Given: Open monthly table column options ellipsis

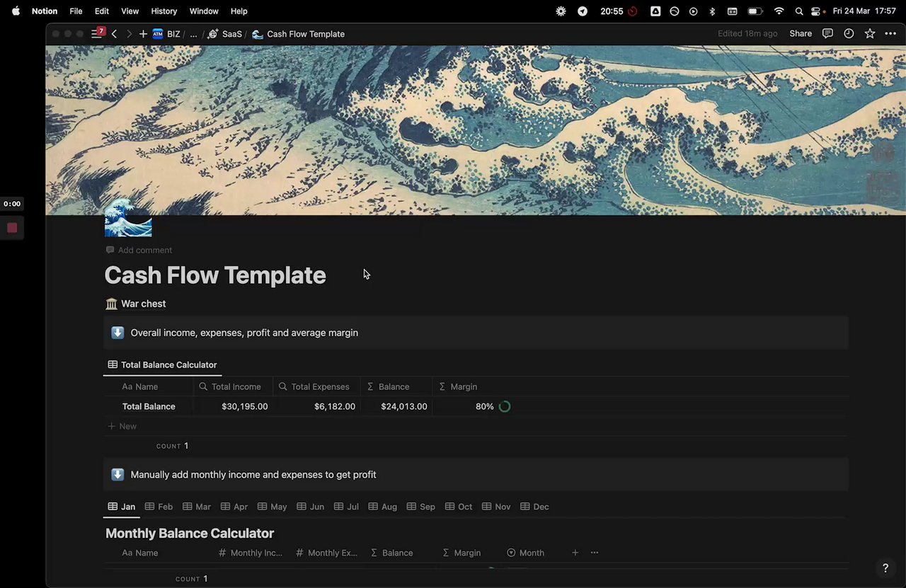Looking at the screenshot, I should coord(595,553).
